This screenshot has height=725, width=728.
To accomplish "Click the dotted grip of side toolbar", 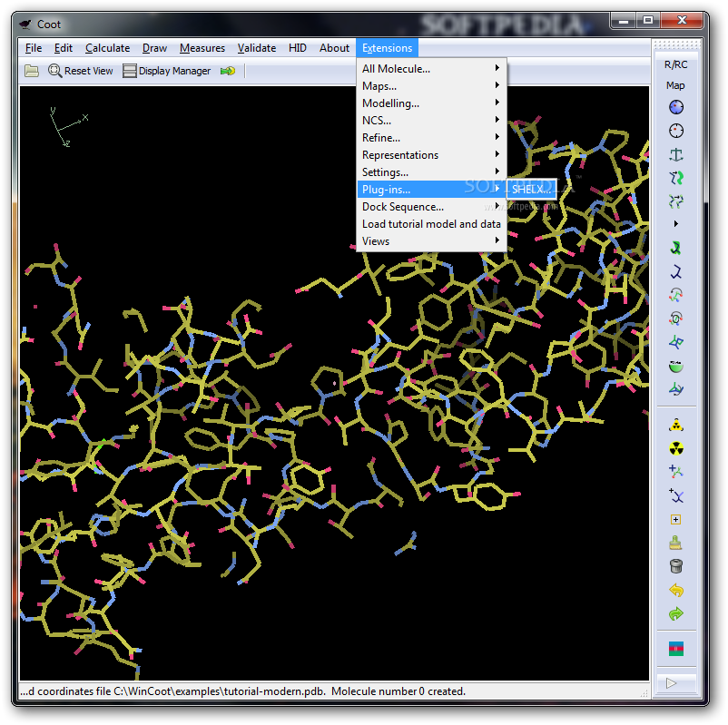I will [676, 44].
